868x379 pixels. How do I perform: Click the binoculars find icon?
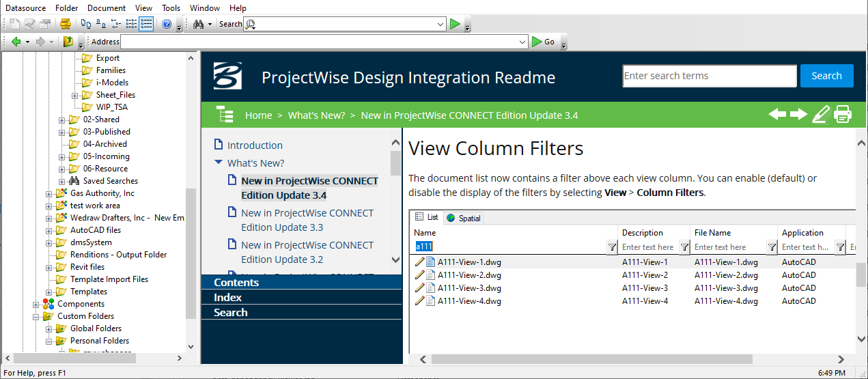(x=198, y=24)
